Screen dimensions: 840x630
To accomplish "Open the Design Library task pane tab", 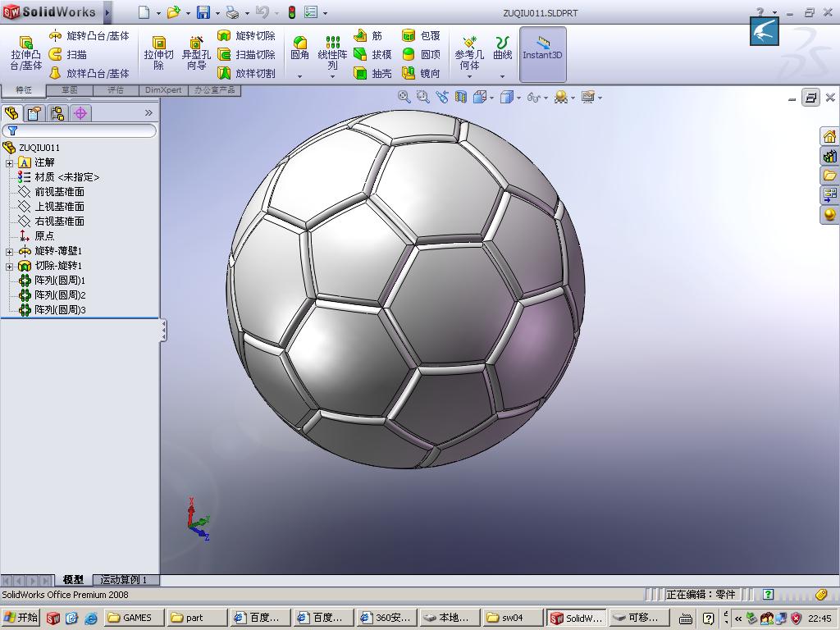I will [x=829, y=156].
